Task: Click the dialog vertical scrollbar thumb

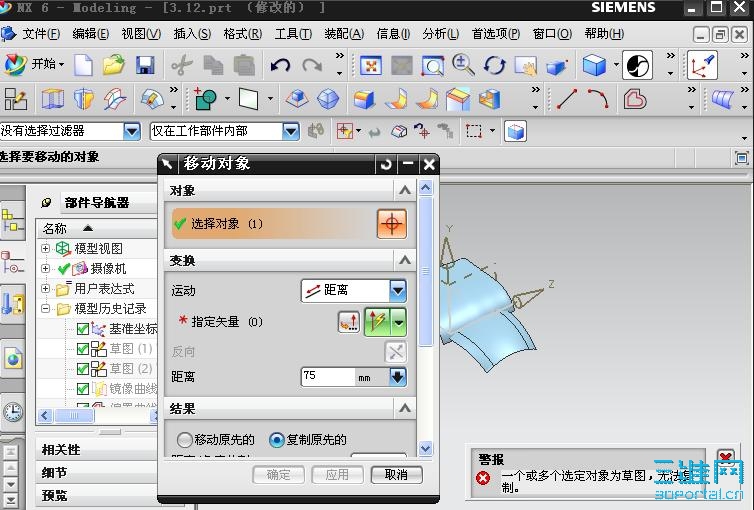Action: pyautogui.click(x=426, y=272)
